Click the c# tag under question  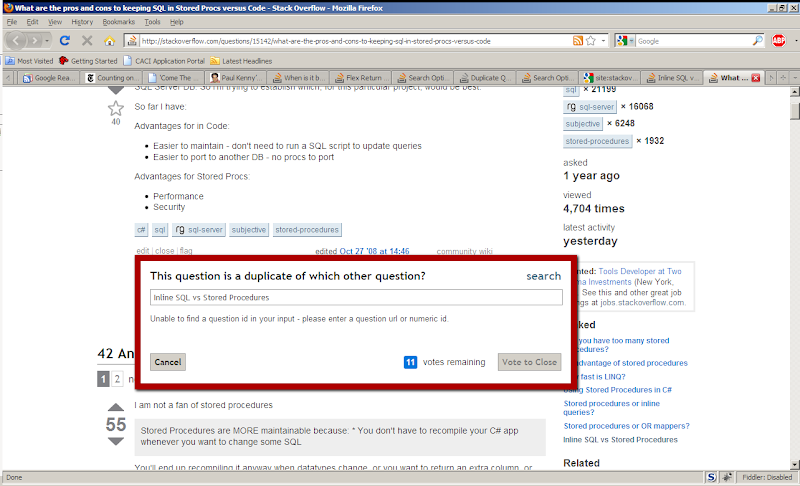pyautogui.click(x=141, y=230)
